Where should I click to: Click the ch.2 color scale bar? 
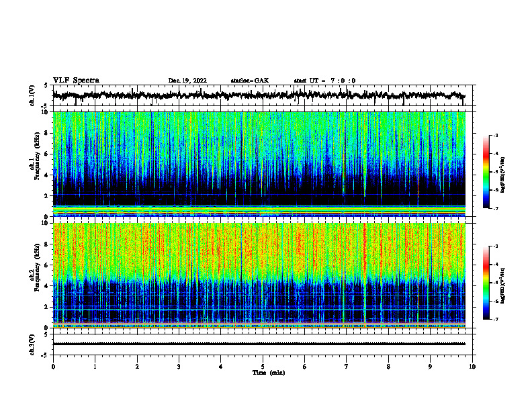pyautogui.click(x=486, y=283)
